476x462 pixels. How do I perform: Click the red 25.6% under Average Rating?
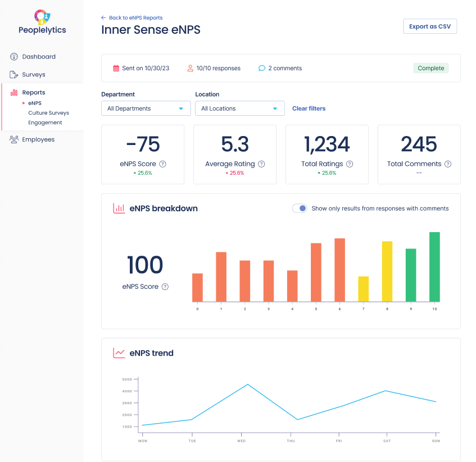coord(237,173)
